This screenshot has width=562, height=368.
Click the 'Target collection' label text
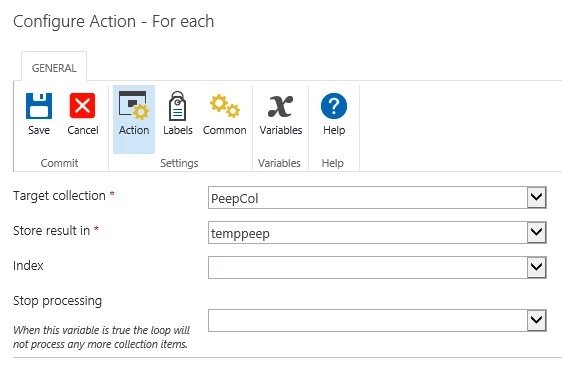pos(59,196)
